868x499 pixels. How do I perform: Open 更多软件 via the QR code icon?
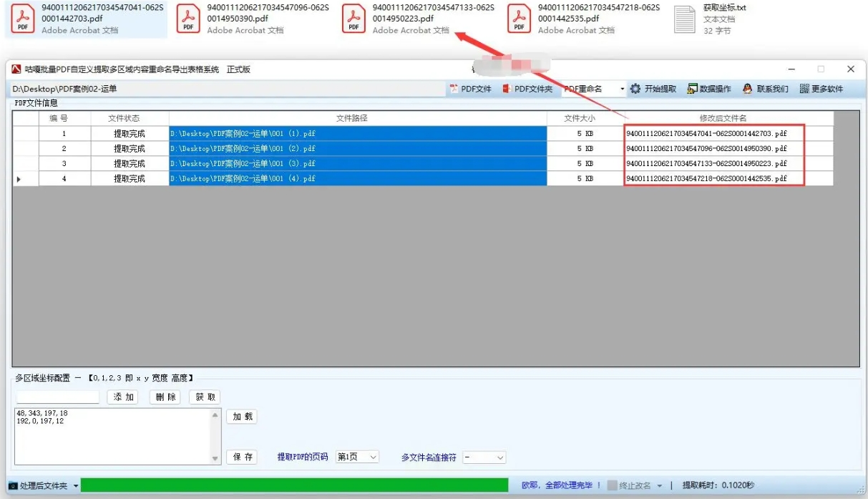(804, 89)
